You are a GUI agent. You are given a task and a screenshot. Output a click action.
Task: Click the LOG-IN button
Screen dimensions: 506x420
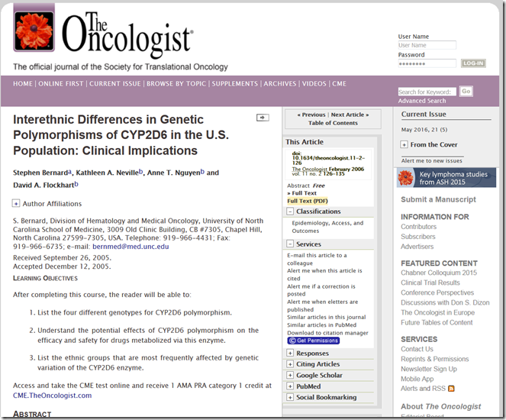coord(473,63)
